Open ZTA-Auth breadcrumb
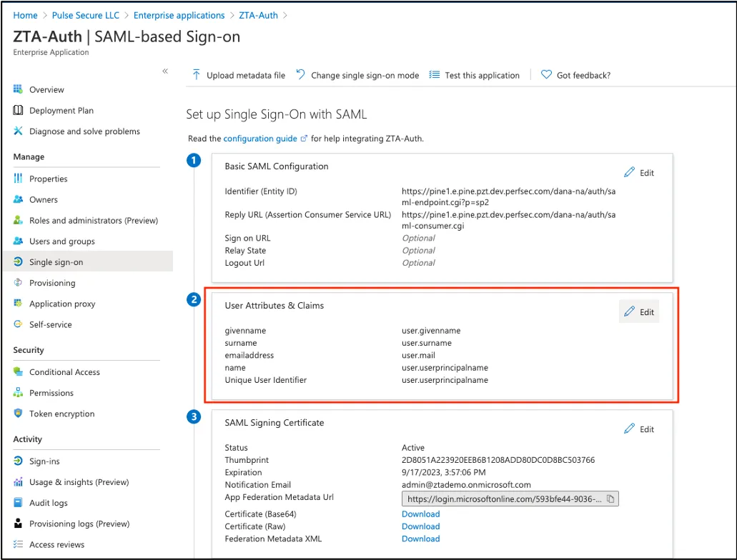The width and height of the screenshot is (737, 560). [258, 15]
